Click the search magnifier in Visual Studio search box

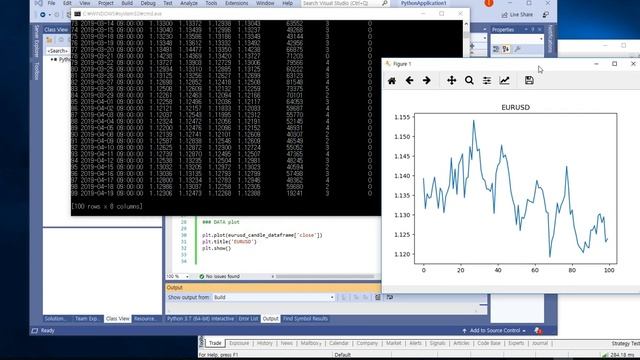(384, 3)
